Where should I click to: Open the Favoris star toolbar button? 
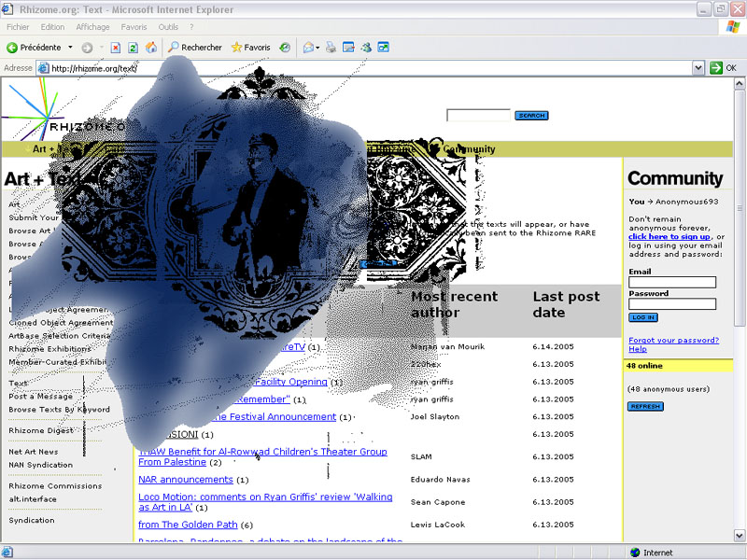(x=250, y=48)
